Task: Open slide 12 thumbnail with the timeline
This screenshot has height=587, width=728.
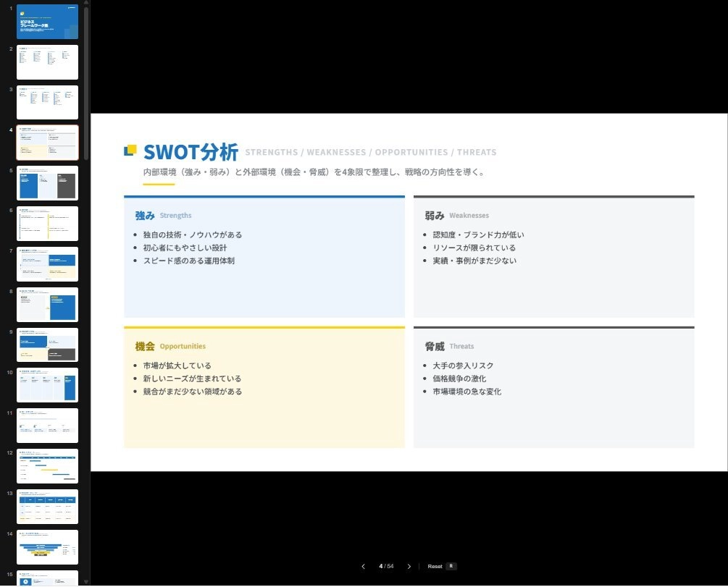Action: click(47, 466)
